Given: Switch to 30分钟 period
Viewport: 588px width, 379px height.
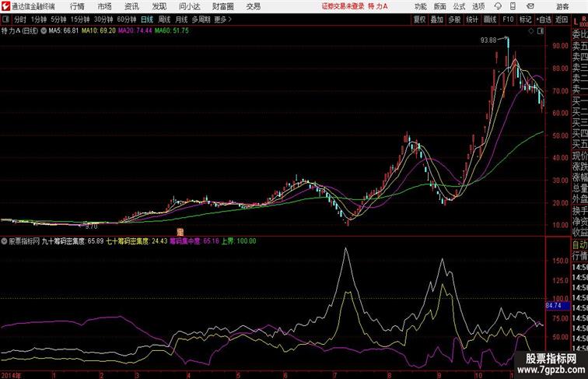Looking at the screenshot, I should 103,19.
